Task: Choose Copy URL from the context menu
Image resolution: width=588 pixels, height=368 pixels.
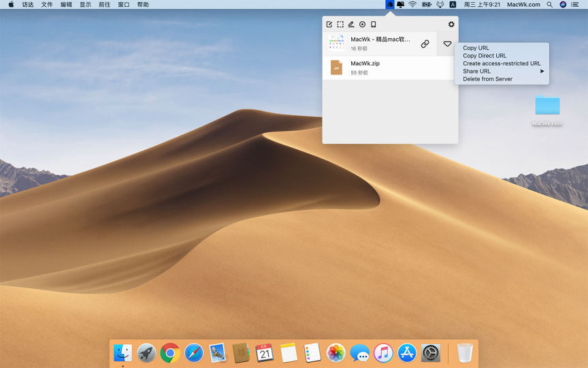Action: tap(476, 48)
